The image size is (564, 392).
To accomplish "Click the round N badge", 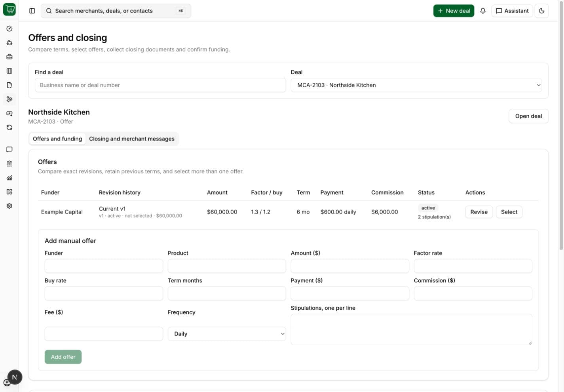I will click(15, 377).
